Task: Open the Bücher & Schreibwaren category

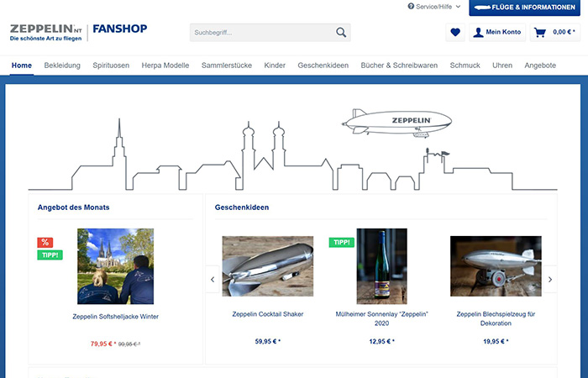Action: pyautogui.click(x=399, y=66)
